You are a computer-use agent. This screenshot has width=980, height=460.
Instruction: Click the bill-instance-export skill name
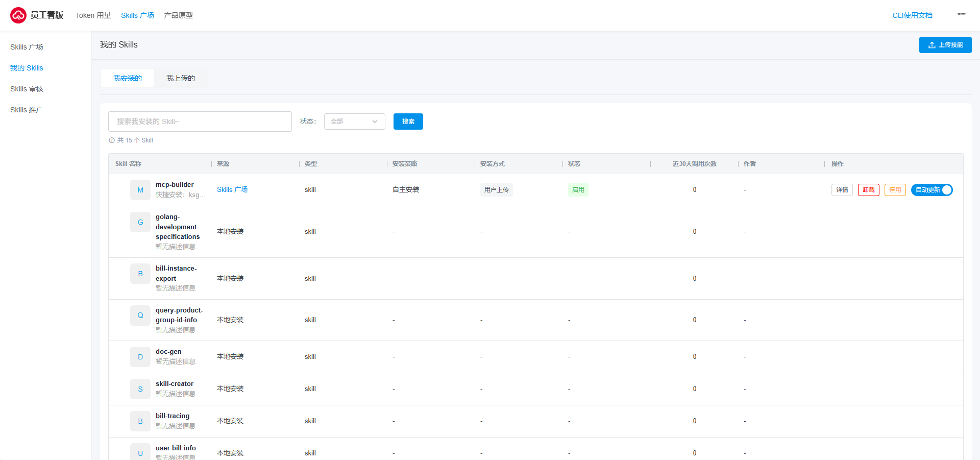coord(176,273)
